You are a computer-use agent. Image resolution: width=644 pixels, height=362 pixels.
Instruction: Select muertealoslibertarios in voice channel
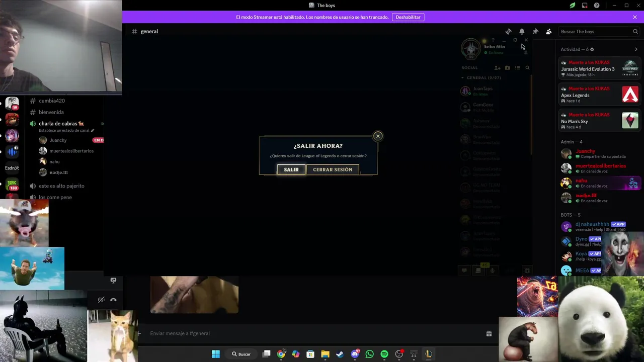click(x=71, y=151)
